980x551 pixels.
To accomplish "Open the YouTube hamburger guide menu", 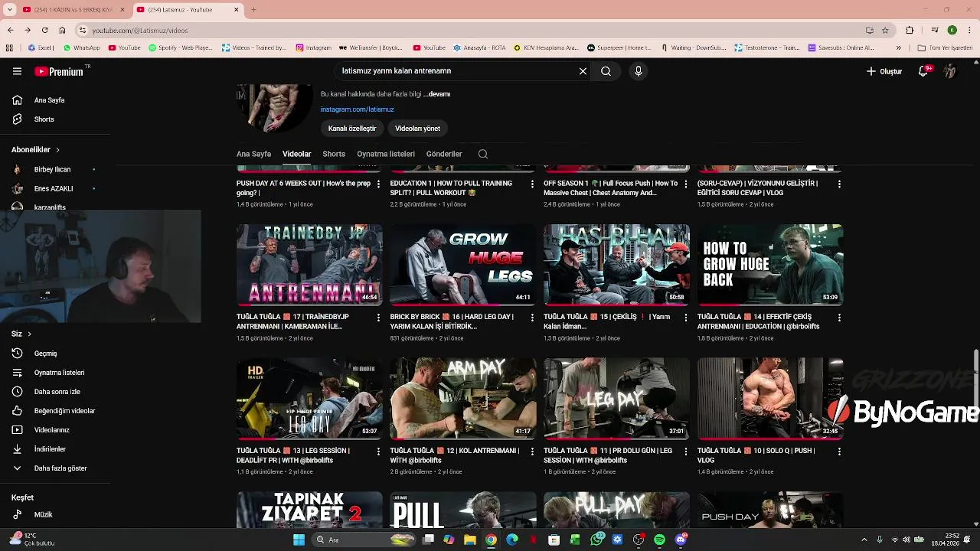I will 17,71.
